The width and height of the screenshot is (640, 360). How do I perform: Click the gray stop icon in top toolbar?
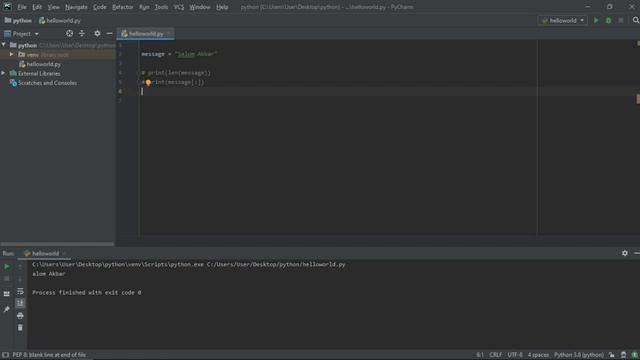[621, 20]
